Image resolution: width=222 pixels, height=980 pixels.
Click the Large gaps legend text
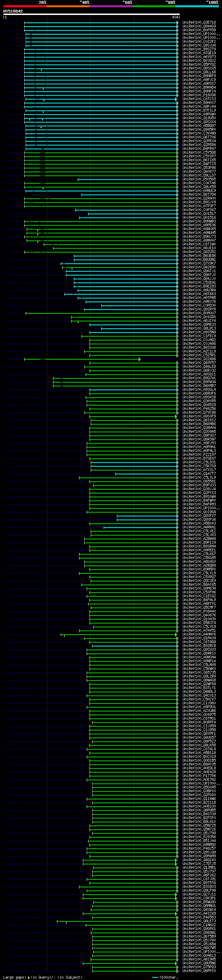(x=43, y=977)
